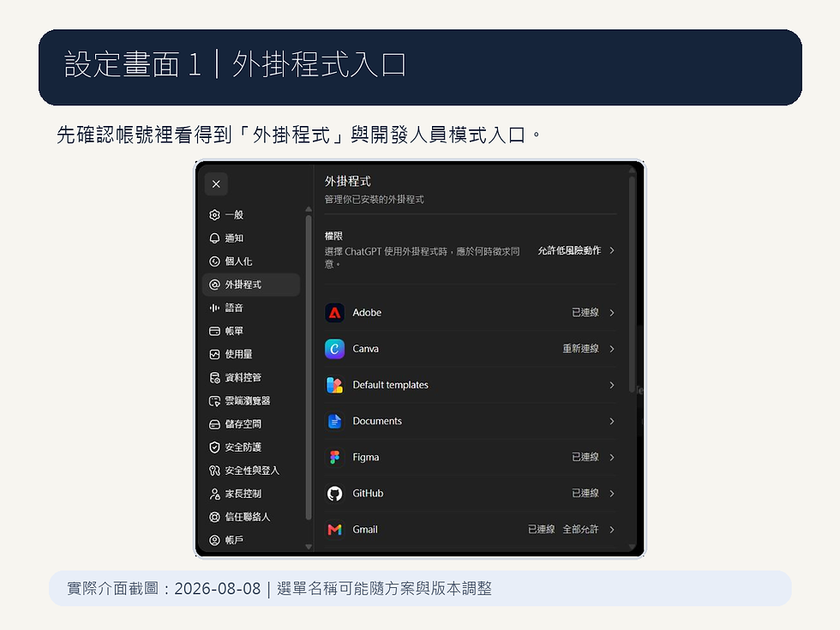
Task: Expand the Gmail row chevron
Action: [x=612, y=530]
